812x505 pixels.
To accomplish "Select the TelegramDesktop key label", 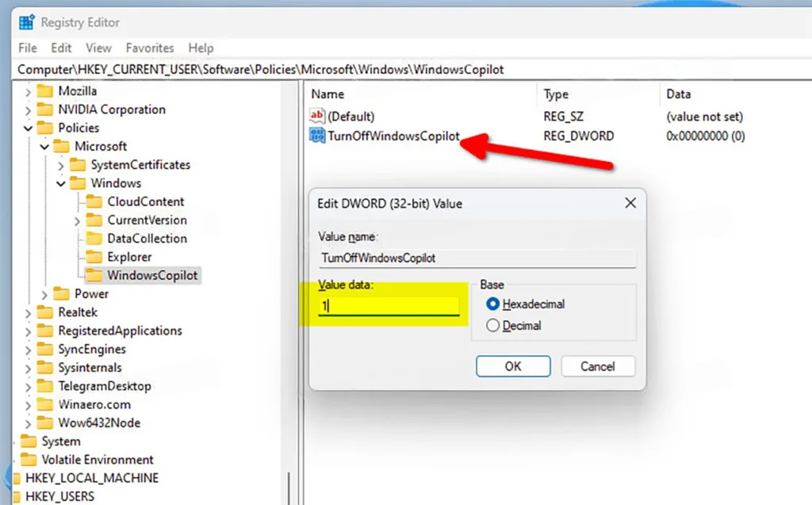I will [105, 386].
